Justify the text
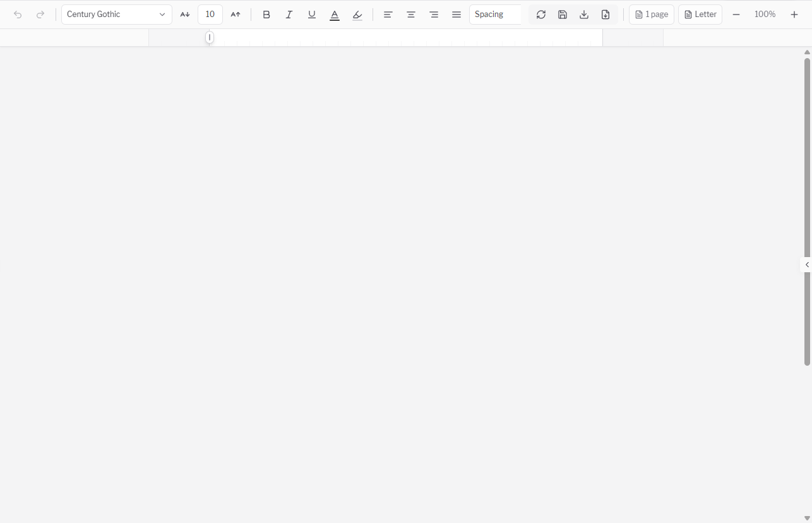This screenshot has width=812, height=523. point(457,15)
